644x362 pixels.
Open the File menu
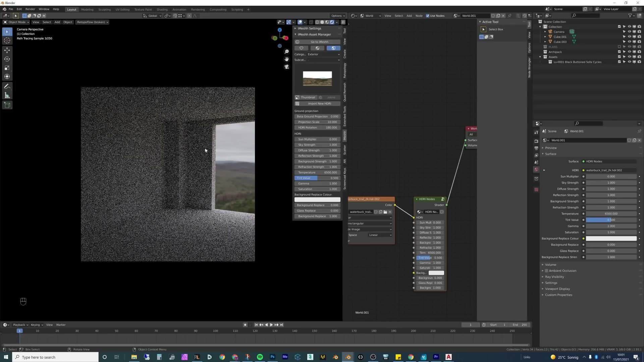[11, 9]
